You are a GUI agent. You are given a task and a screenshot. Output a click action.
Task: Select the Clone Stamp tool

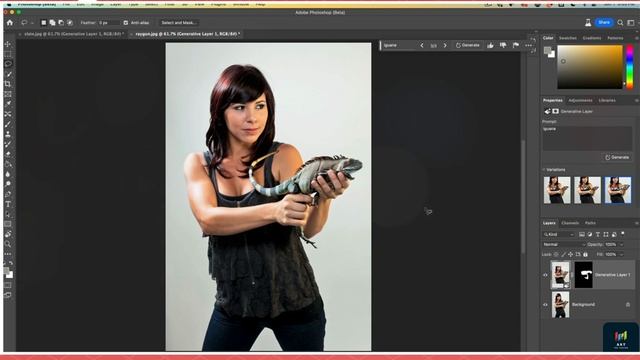click(x=8, y=134)
